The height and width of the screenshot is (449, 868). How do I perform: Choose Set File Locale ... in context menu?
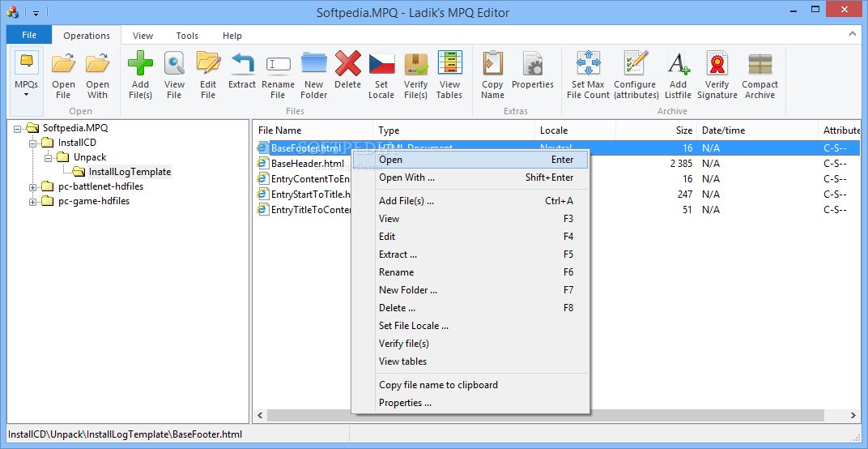[470, 325]
